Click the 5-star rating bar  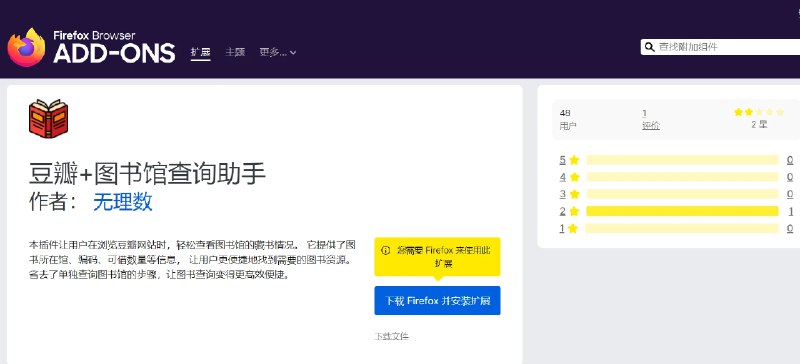[682, 160]
